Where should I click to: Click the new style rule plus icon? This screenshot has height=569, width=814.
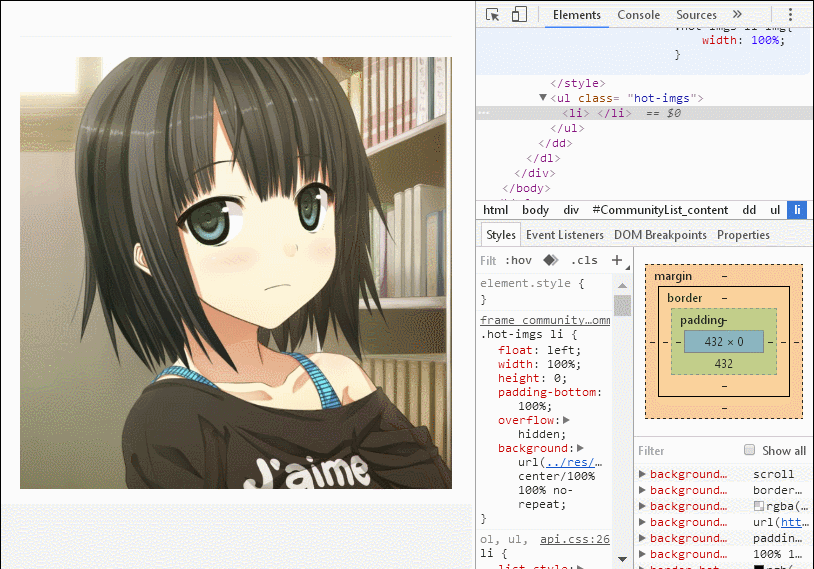[617, 260]
